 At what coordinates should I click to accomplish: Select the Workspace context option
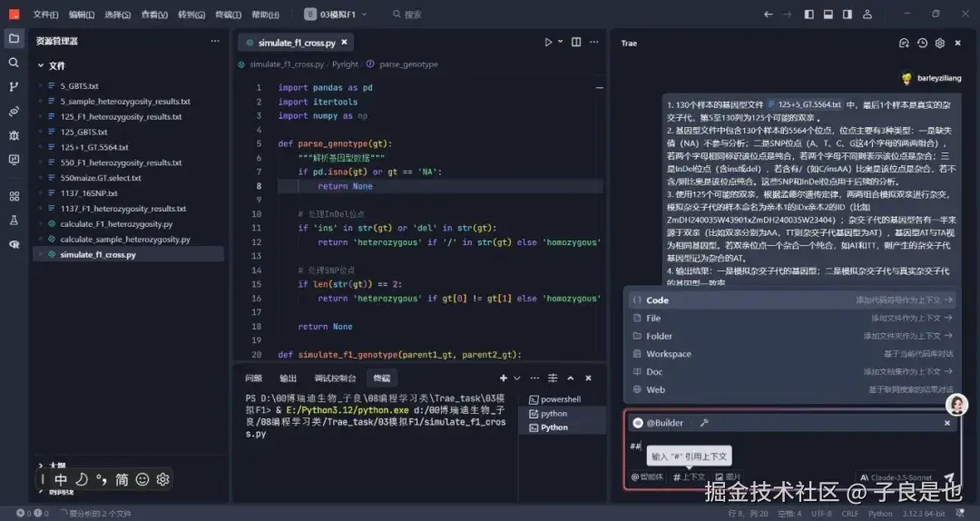[x=792, y=354]
